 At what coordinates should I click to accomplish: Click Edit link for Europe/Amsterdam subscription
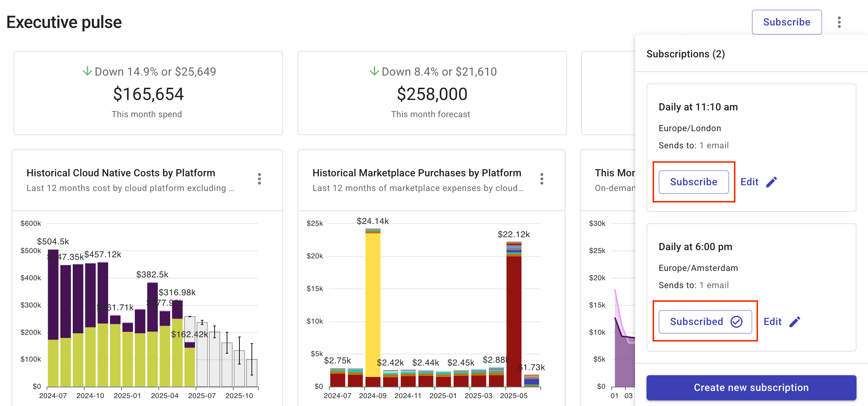[x=772, y=322]
